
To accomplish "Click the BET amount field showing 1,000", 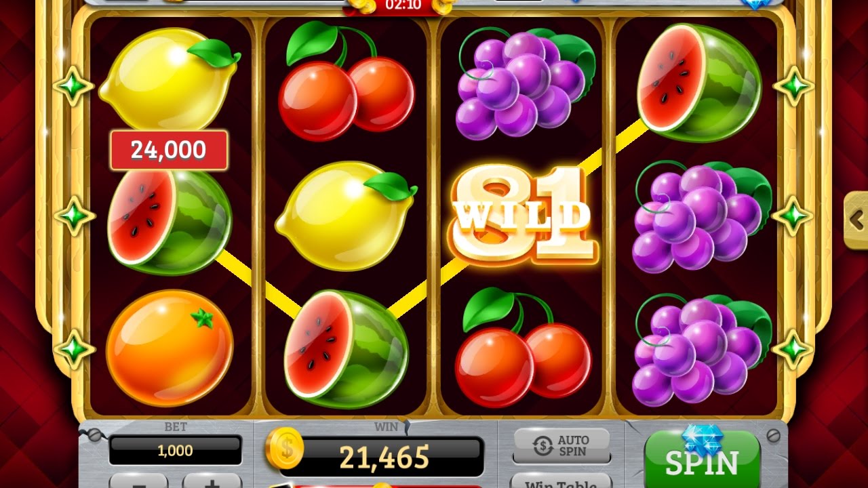I will click(175, 451).
